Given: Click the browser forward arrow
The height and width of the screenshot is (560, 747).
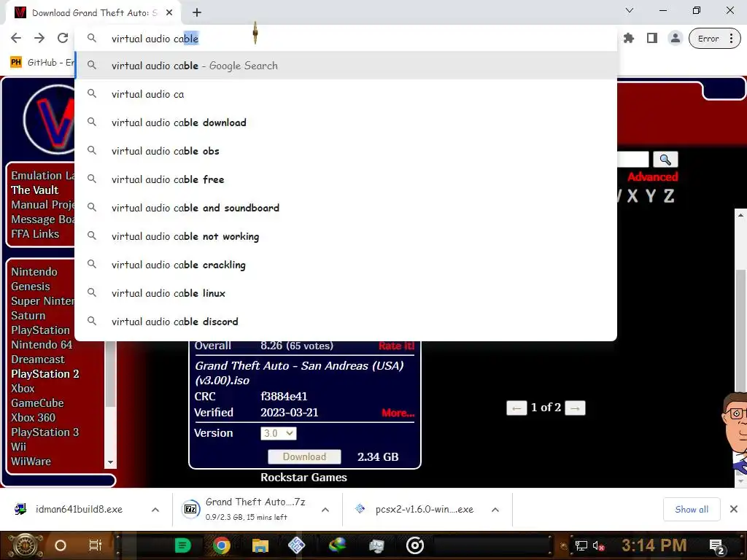Looking at the screenshot, I should [x=39, y=38].
